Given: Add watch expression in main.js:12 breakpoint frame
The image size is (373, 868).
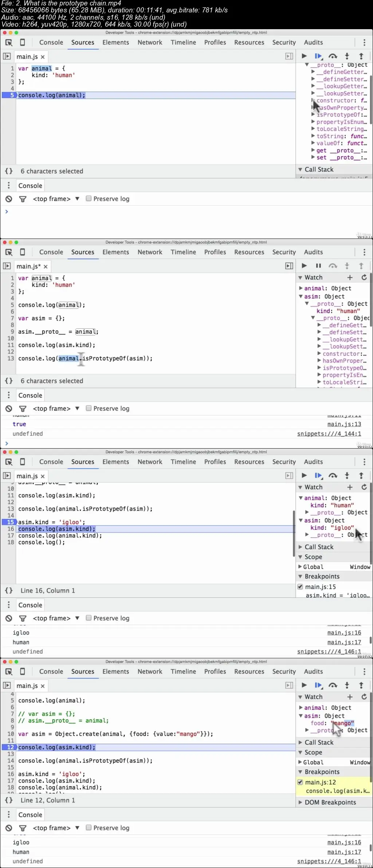Looking at the screenshot, I should pos(350,697).
